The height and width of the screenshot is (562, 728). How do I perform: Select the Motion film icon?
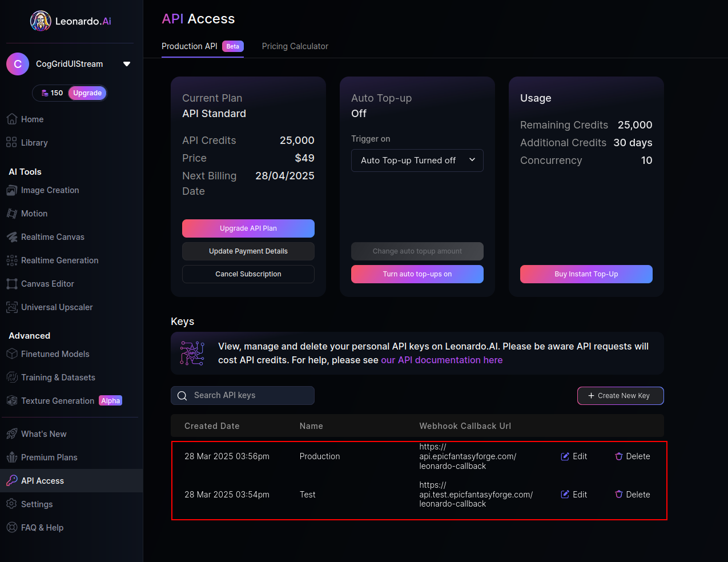click(11, 214)
